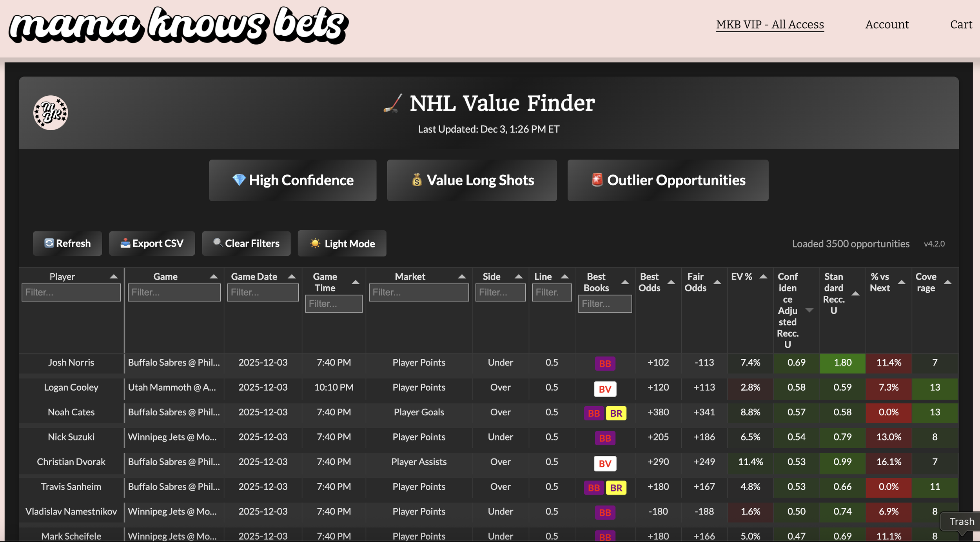Click the MKB round logo icon
The height and width of the screenshot is (542, 980).
(51, 113)
